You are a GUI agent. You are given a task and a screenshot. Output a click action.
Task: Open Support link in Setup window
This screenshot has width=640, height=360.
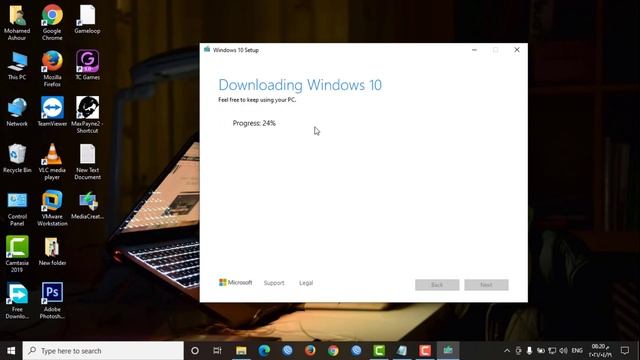pos(274,283)
